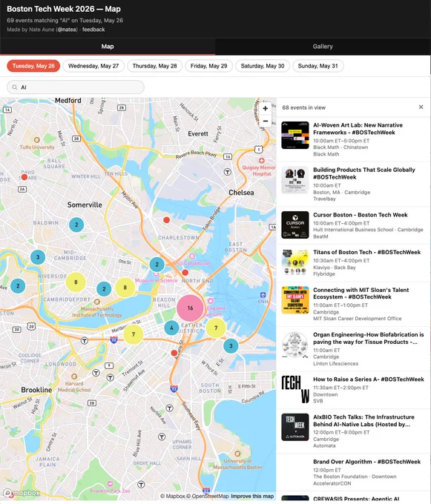Select the Thursday, May 28 date filter
431x504 pixels.
click(155, 66)
